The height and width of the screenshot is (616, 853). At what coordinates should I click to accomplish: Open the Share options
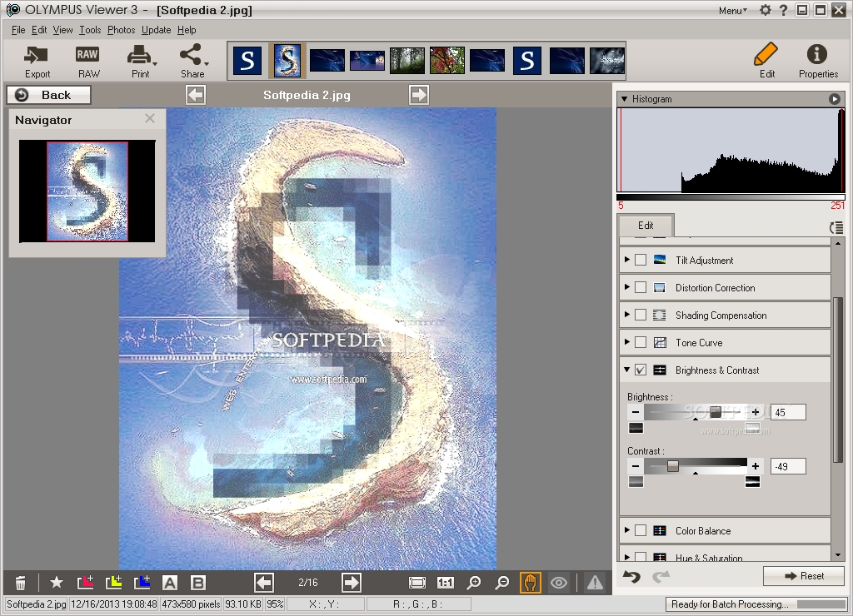pos(193,62)
